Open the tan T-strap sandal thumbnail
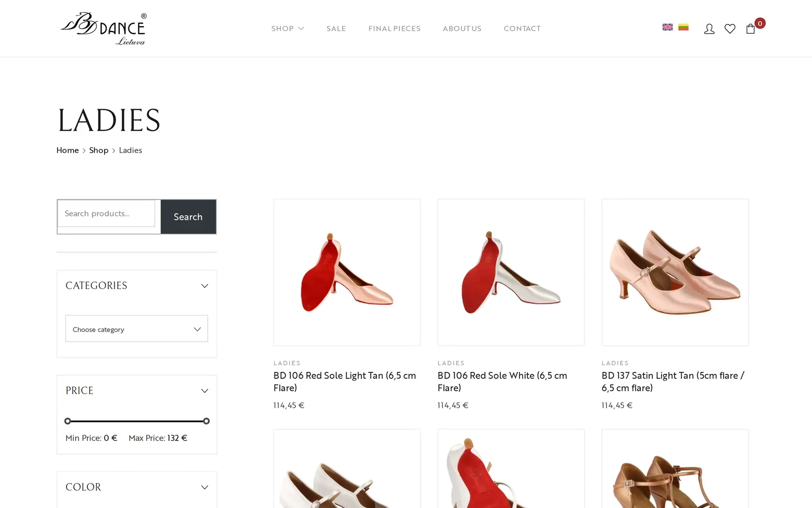 tap(675, 468)
